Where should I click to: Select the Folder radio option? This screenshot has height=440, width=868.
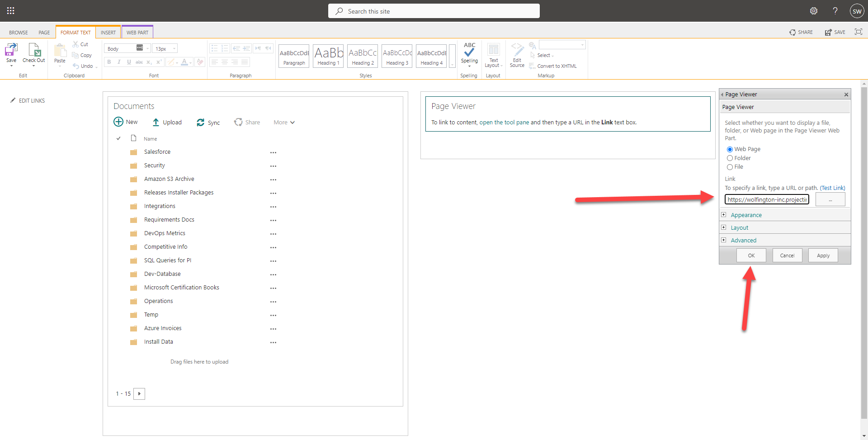(x=730, y=158)
